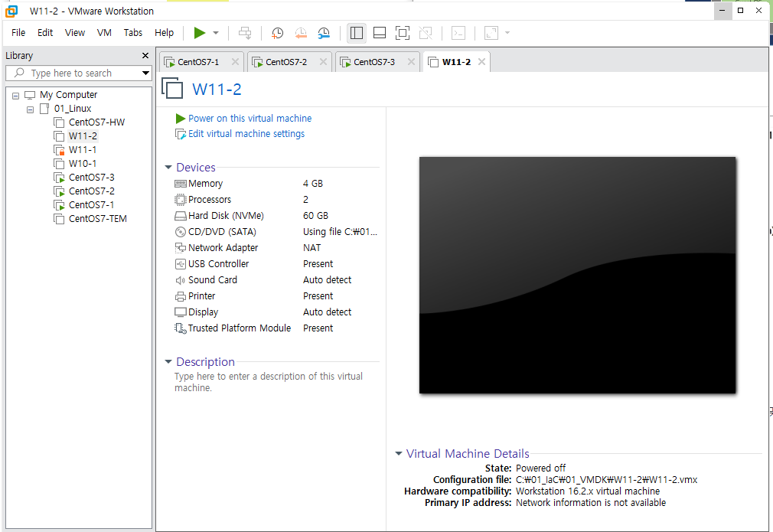Select CentOS7-3 in the library tree
This screenshot has height=532, width=773.
pos(91,178)
